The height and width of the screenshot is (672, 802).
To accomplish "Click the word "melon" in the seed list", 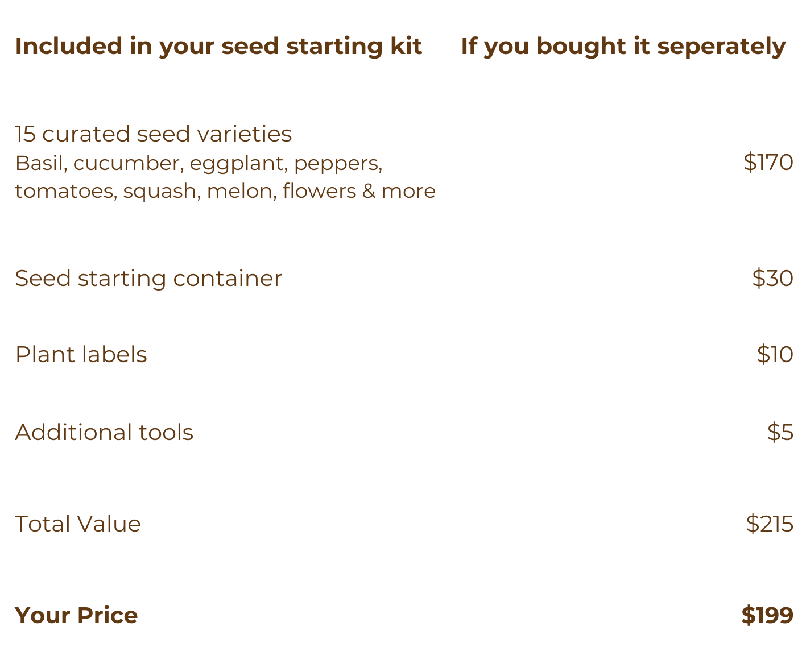I will (x=240, y=191).
